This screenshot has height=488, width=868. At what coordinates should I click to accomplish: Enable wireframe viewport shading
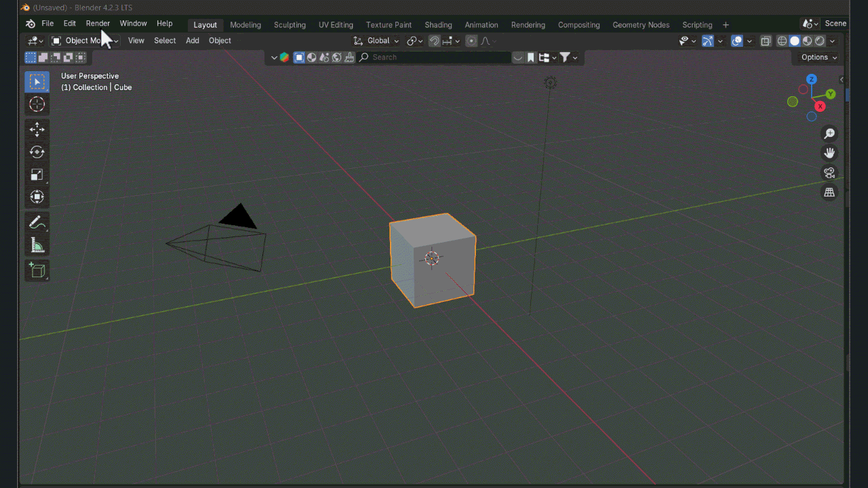pyautogui.click(x=782, y=41)
